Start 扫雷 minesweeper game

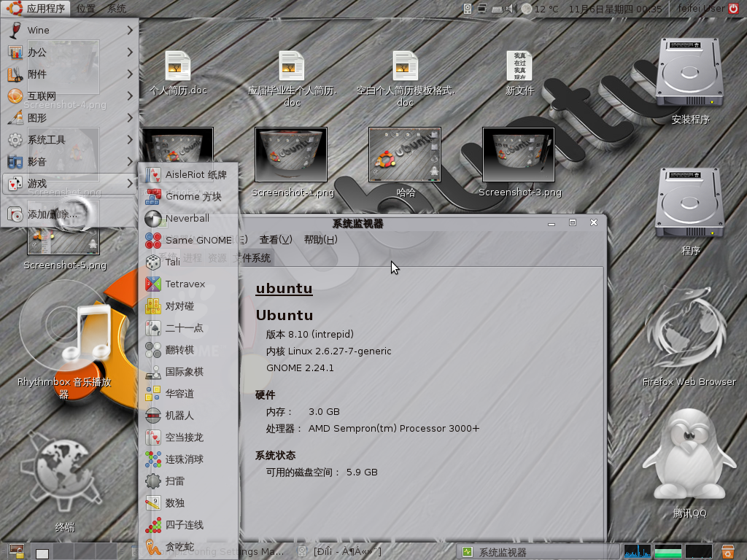[187, 481]
